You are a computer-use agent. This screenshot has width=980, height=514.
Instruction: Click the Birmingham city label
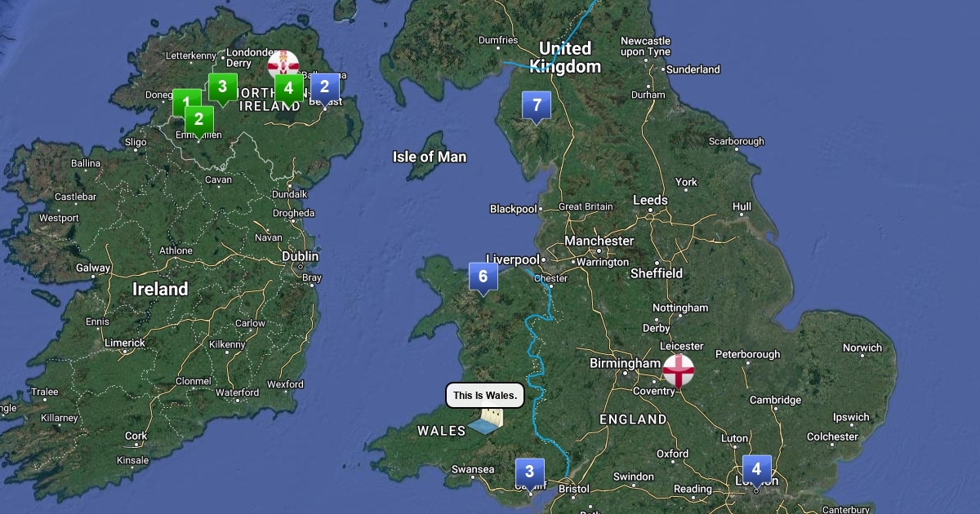(625, 363)
